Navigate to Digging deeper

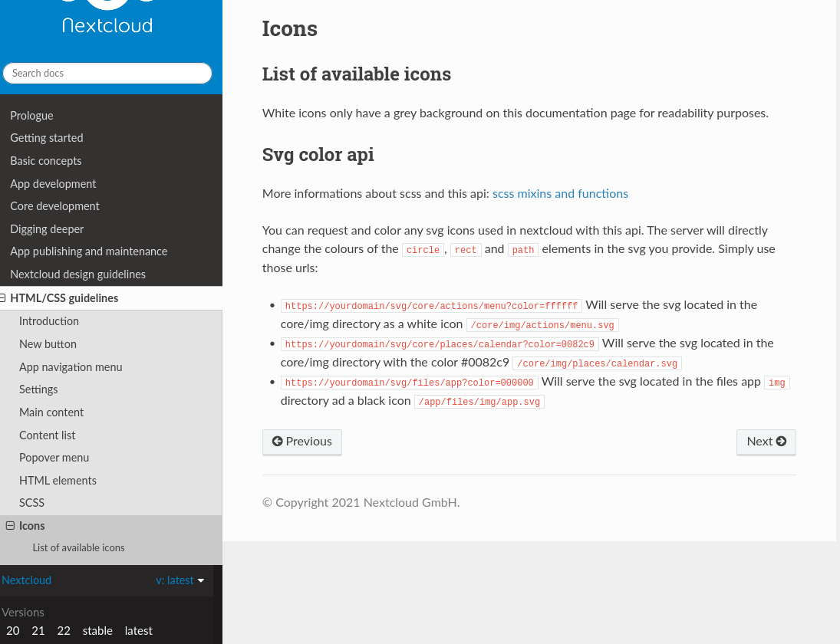[x=47, y=229]
